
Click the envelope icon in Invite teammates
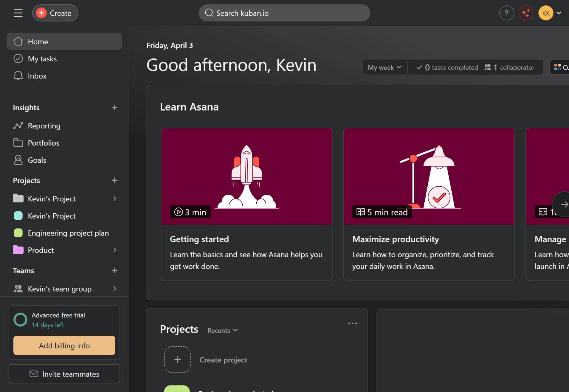click(34, 374)
